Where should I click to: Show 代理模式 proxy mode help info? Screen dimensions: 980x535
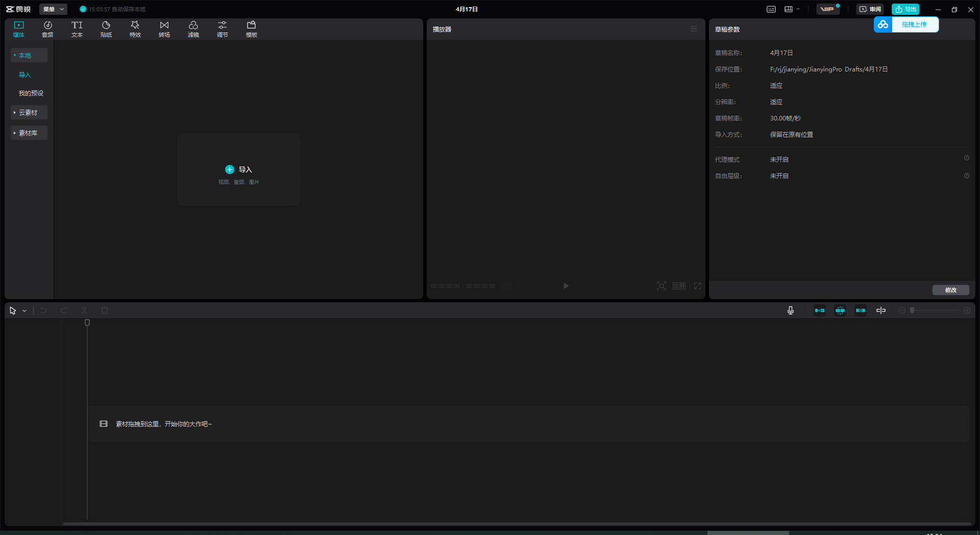pos(967,158)
